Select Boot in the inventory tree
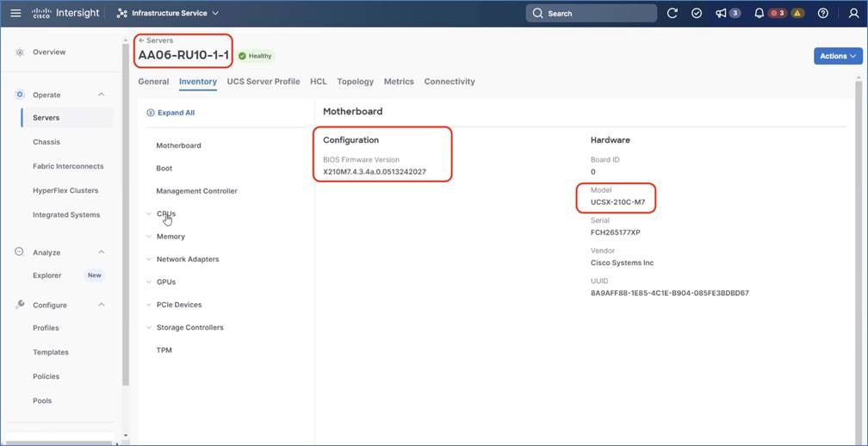Screen dimensions: 868x446 click(164, 168)
